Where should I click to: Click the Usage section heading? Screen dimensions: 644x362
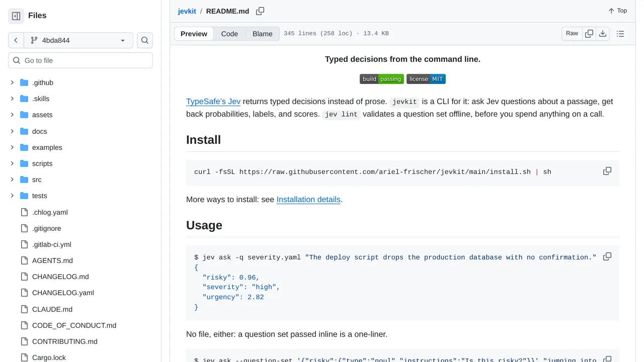click(x=204, y=225)
